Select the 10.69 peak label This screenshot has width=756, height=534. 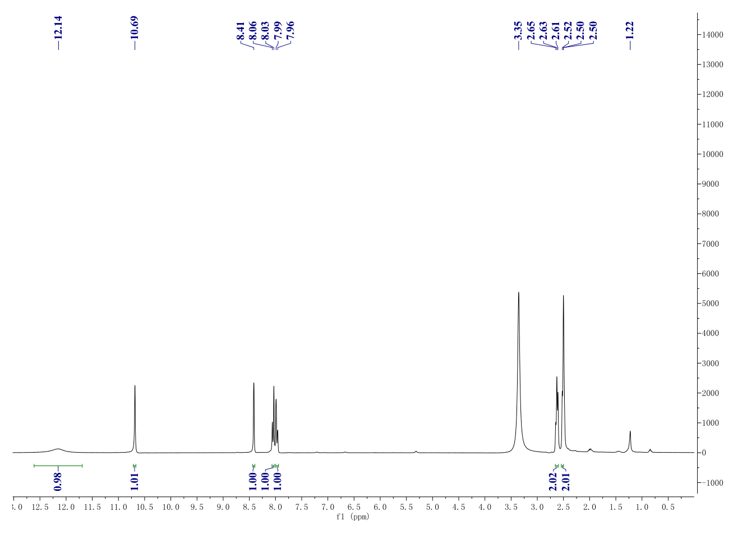click(135, 27)
